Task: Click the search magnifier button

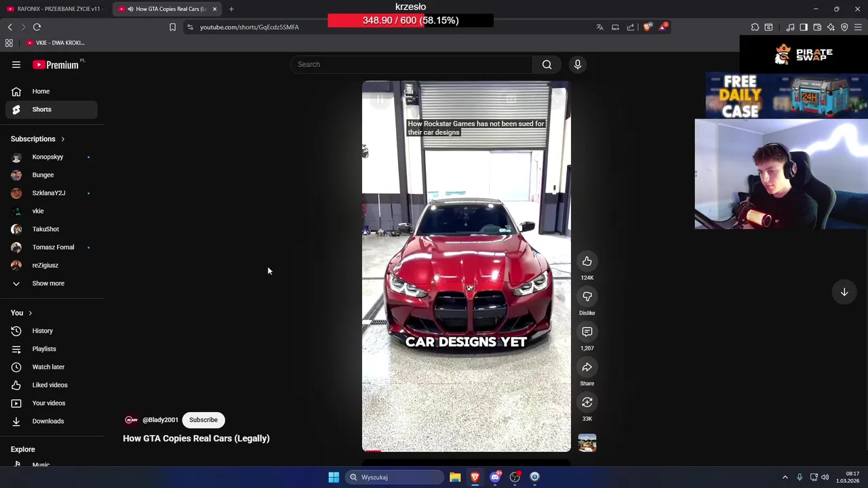Action: point(547,64)
